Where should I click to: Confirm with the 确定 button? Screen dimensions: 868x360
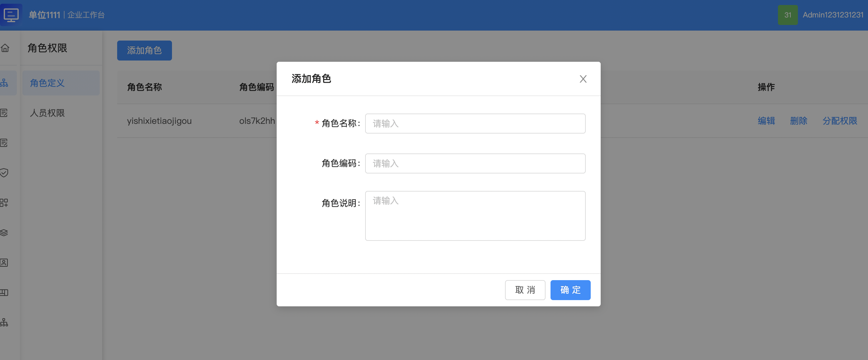[x=570, y=290]
